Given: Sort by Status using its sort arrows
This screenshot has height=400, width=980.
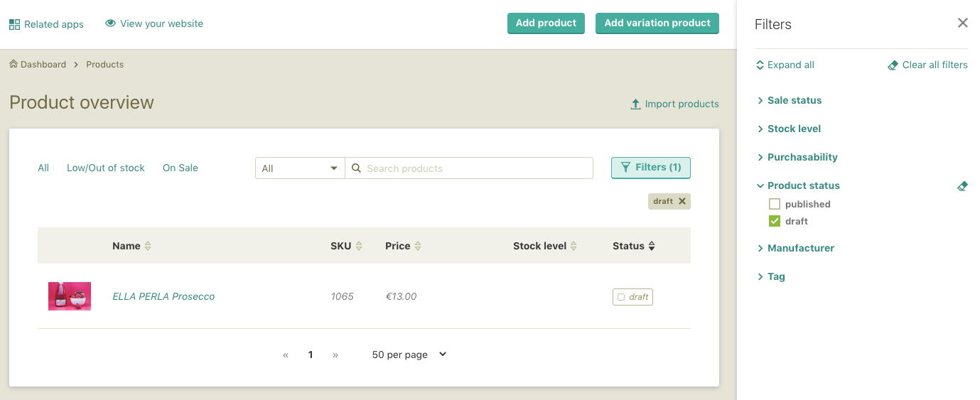Looking at the screenshot, I should pos(652,246).
